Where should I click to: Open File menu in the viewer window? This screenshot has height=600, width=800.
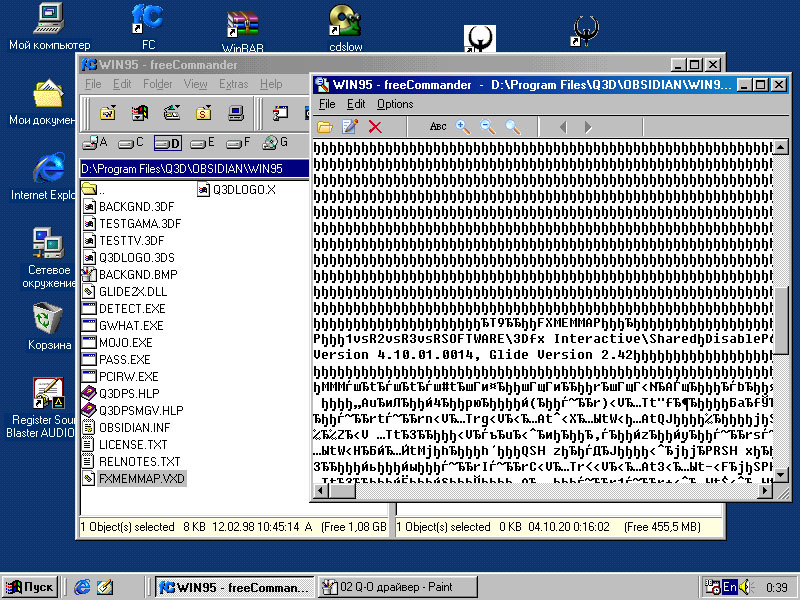tap(327, 104)
